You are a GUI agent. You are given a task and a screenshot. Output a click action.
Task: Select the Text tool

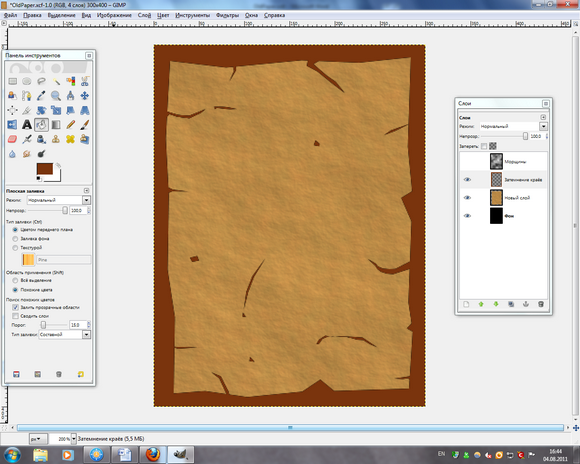click(27, 125)
